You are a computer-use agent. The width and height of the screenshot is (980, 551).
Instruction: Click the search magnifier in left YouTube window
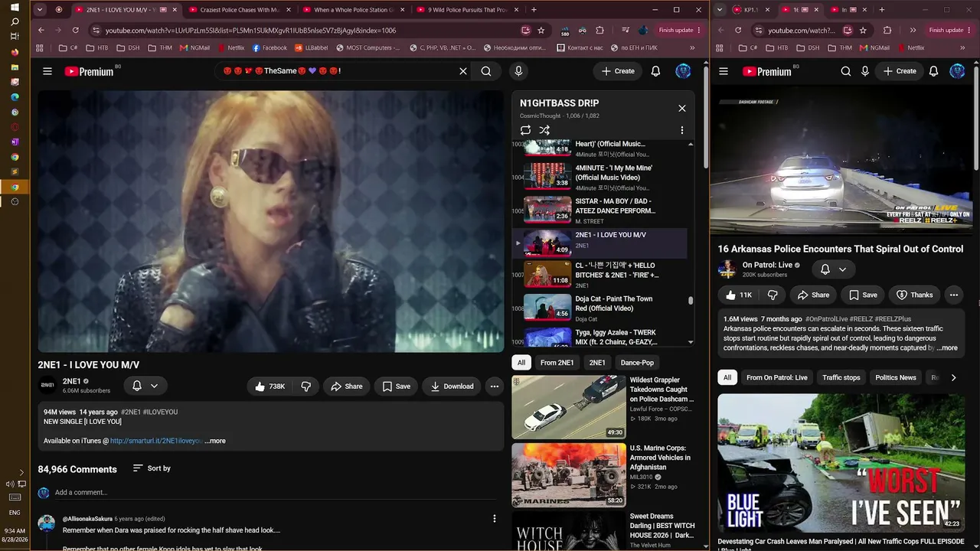486,71
